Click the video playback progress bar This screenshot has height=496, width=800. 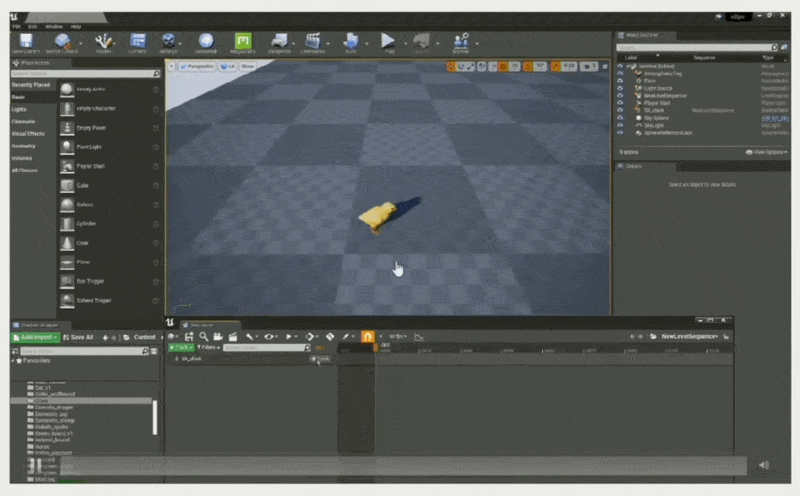point(400,465)
